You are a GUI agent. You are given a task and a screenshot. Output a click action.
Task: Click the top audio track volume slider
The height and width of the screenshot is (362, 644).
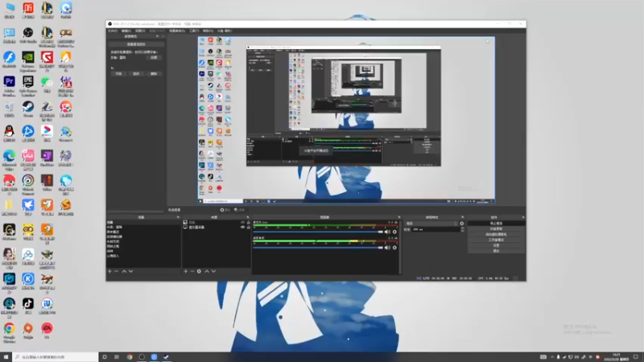(318, 232)
